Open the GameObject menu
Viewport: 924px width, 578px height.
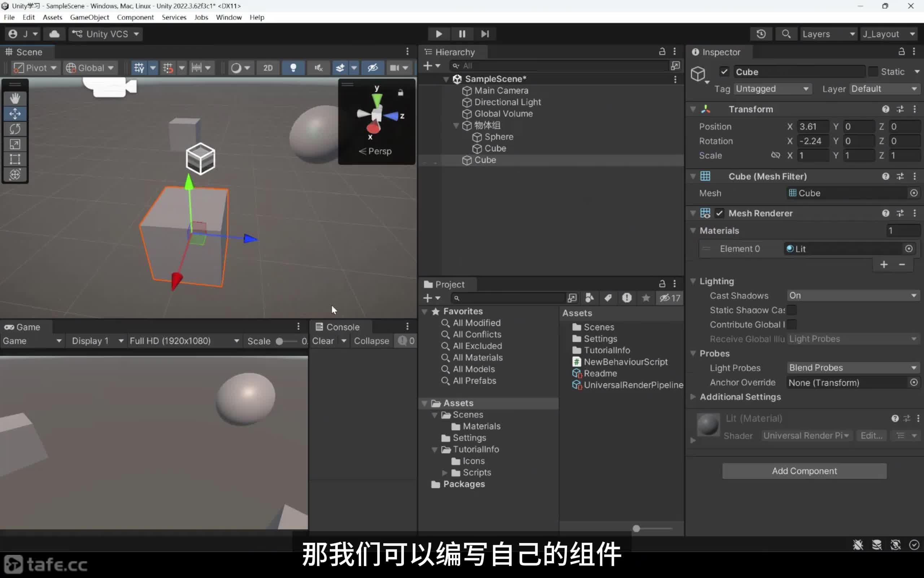(90, 17)
